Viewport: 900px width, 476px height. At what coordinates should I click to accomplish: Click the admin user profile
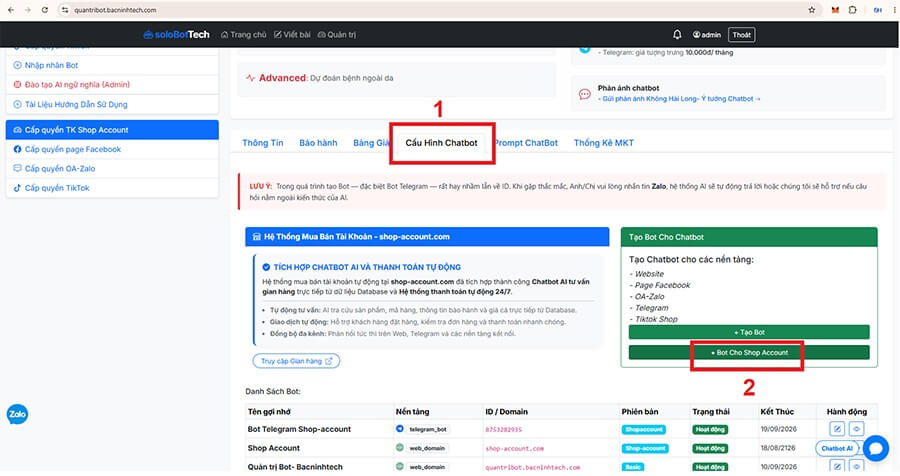coord(707,34)
